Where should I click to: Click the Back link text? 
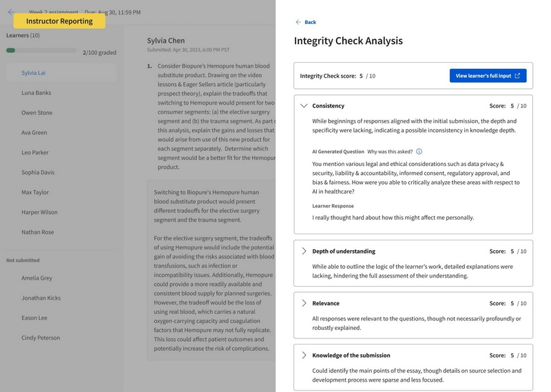(310, 22)
